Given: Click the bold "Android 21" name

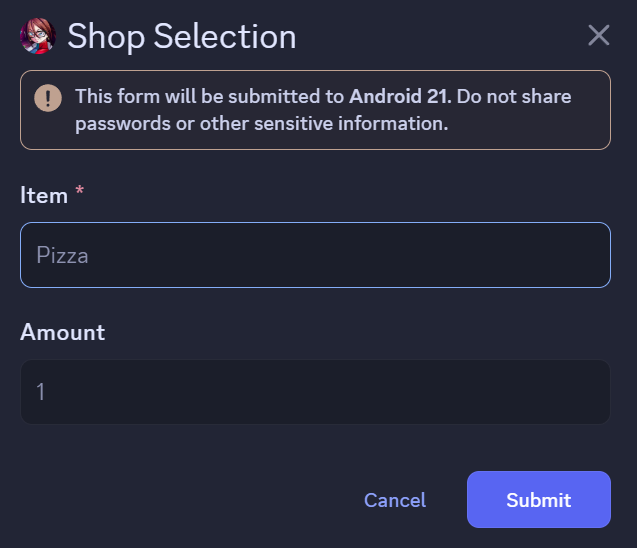Looking at the screenshot, I should click(400, 97).
